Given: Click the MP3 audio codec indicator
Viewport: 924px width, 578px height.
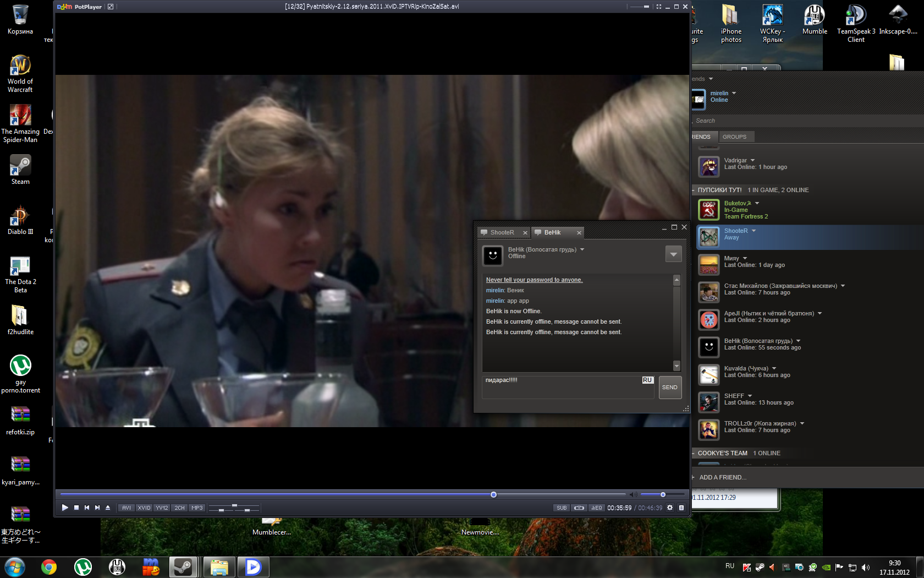Looking at the screenshot, I should point(197,508).
